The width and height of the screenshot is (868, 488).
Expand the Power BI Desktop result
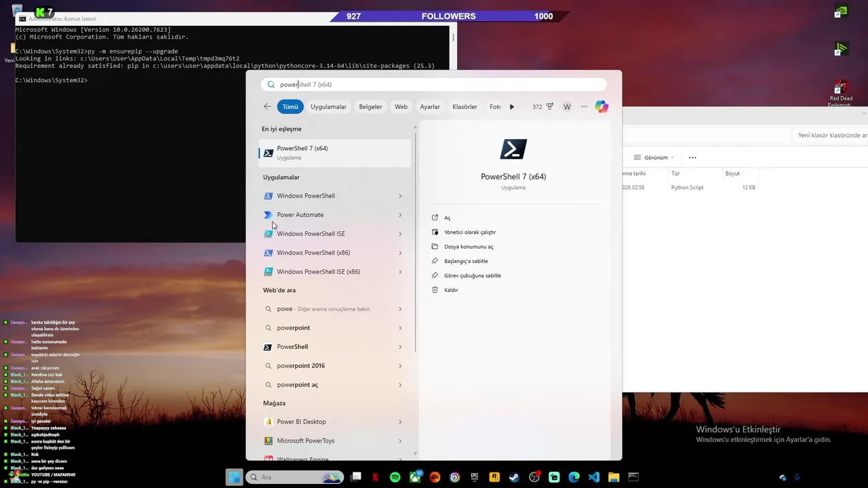(x=400, y=422)
